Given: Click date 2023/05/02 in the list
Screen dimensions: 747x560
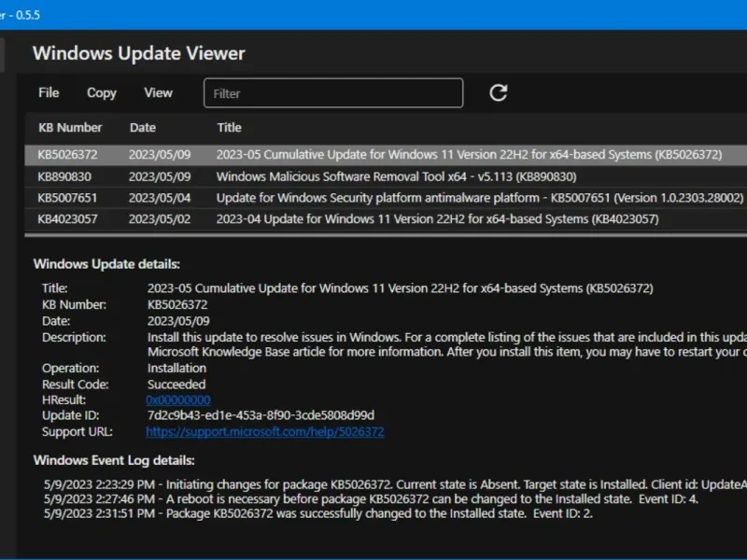Looking at the screenshot, I should [x=160, y=219].
